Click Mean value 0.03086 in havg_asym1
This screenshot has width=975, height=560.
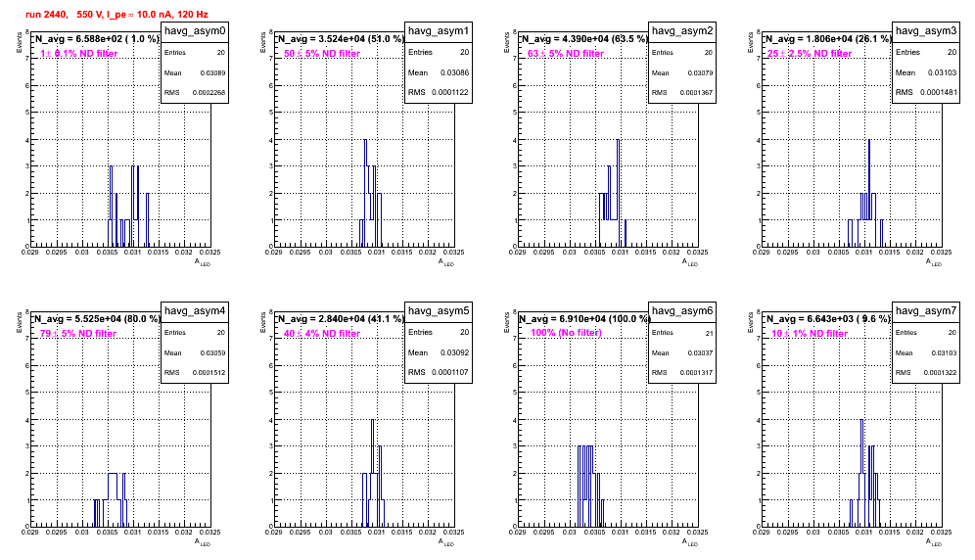(454, 72)
